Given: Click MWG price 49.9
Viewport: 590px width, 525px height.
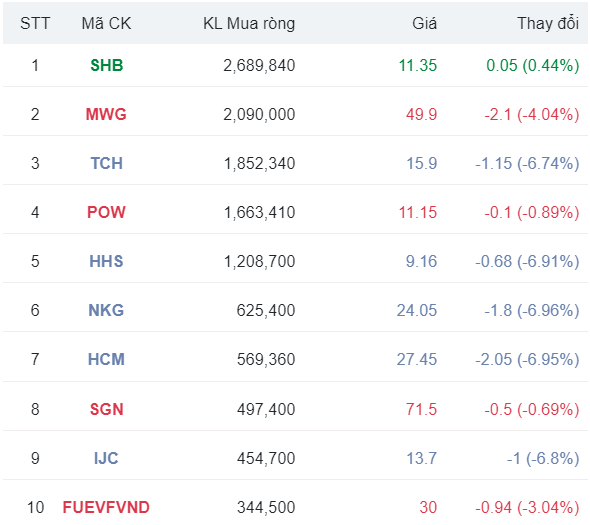Looking at the screenshot, I should (x=421, y=114).
